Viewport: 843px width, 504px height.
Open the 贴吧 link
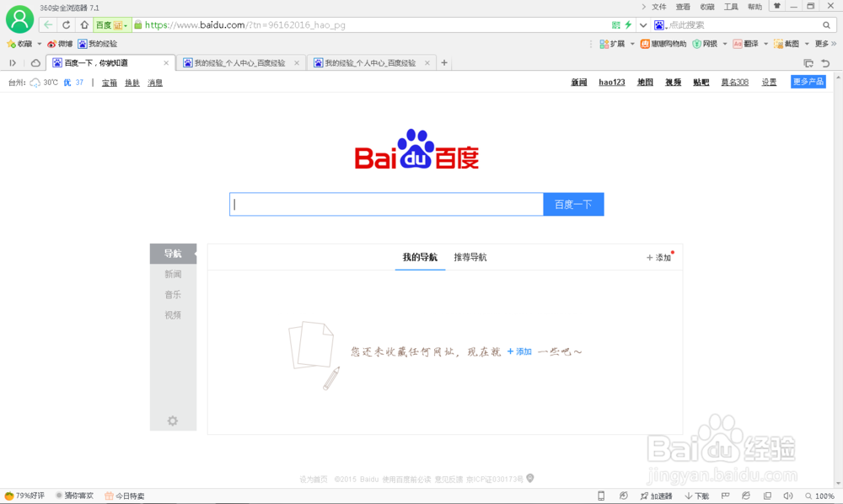701,83
